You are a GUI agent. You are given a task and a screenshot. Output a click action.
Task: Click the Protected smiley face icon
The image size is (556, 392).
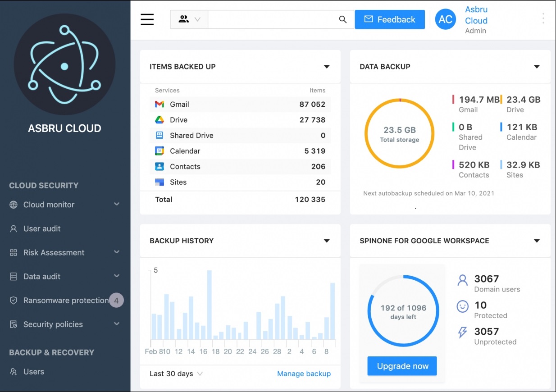(463, 307)
